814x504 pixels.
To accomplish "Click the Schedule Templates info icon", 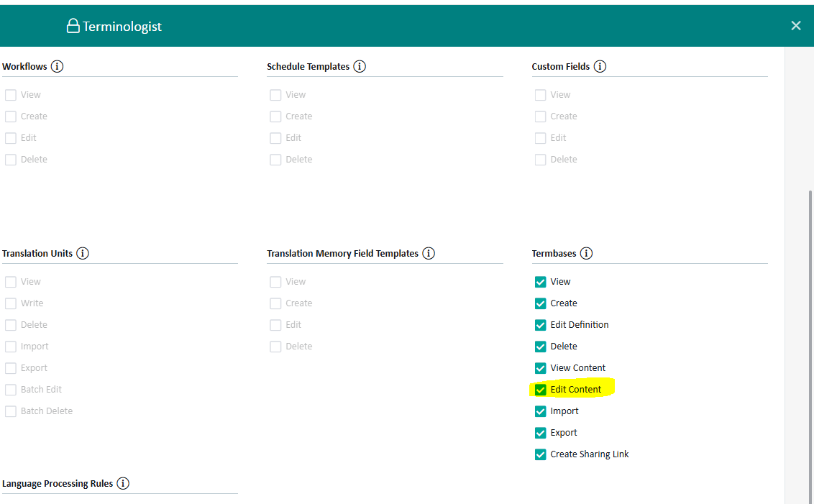I will (360, 65).
